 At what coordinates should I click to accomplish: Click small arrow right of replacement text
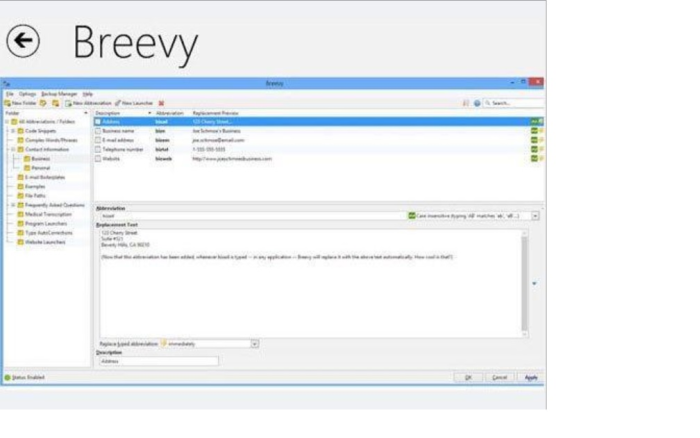pyautogui.click(x=534, y=284)
